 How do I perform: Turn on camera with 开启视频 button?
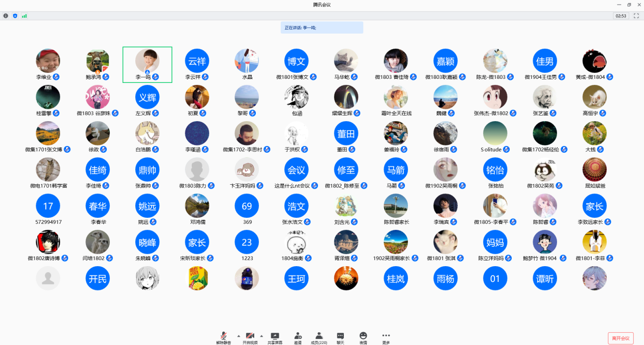point(250,337)
